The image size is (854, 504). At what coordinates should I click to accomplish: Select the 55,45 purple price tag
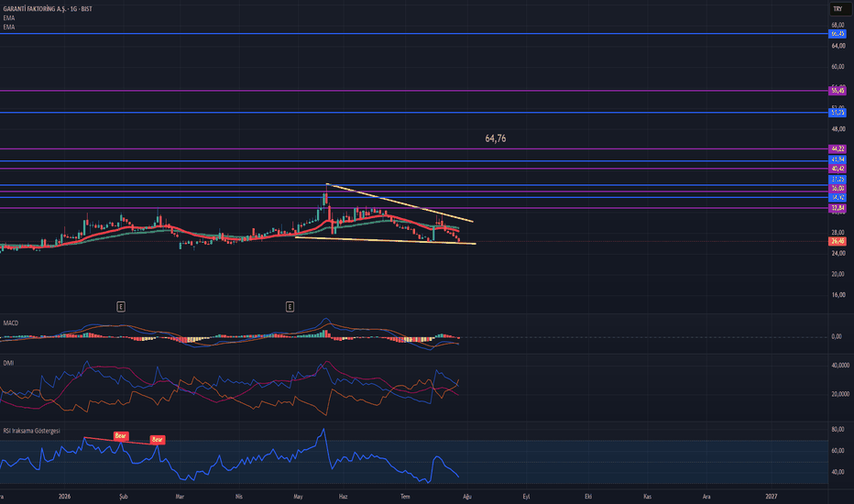pyautogui.click(x=838, y=91)
